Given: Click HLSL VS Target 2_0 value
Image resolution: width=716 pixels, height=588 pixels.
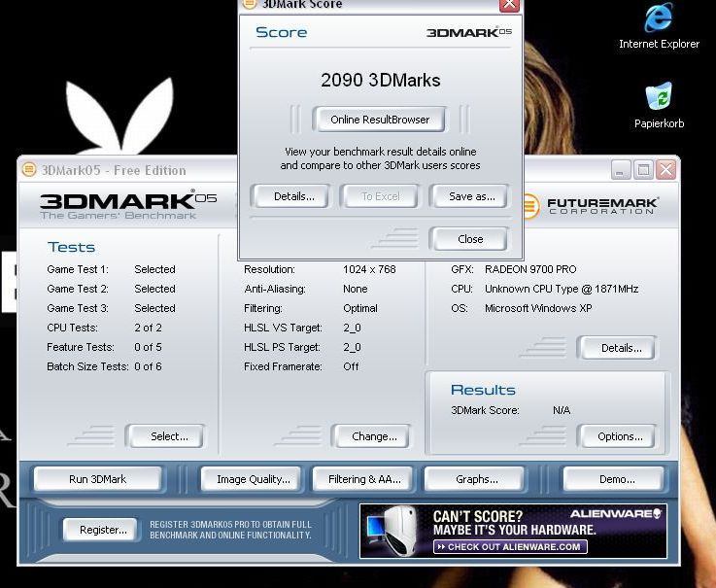Looking at the screenshot, I should point(352,328).
